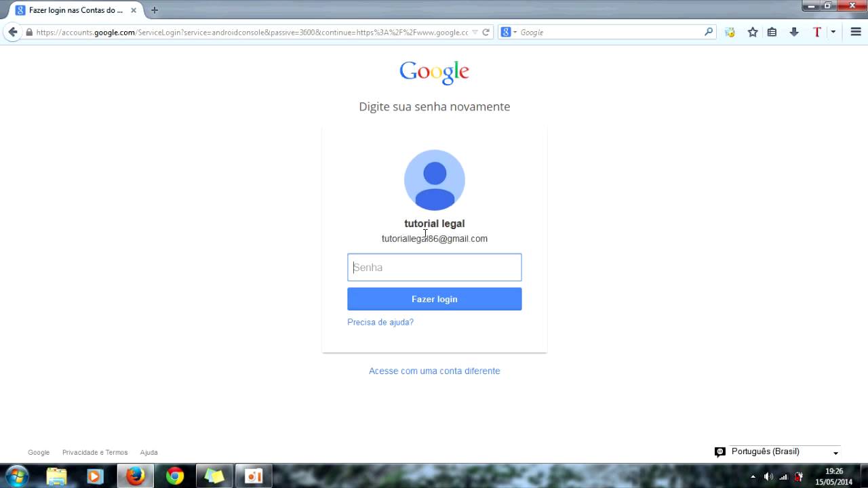Open Windows Explorer from the taskbar
Screen dimensions: 868x488
(x=57, y=476)
